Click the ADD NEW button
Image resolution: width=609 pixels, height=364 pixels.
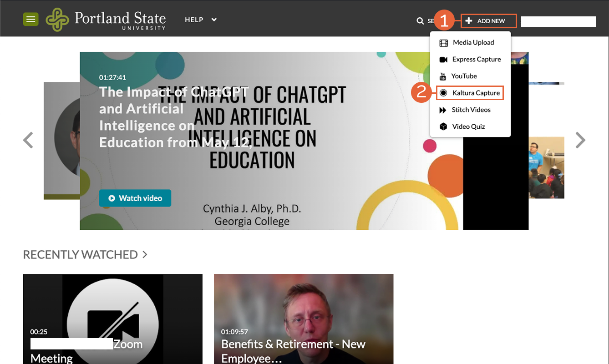click(x=489, y=21)
